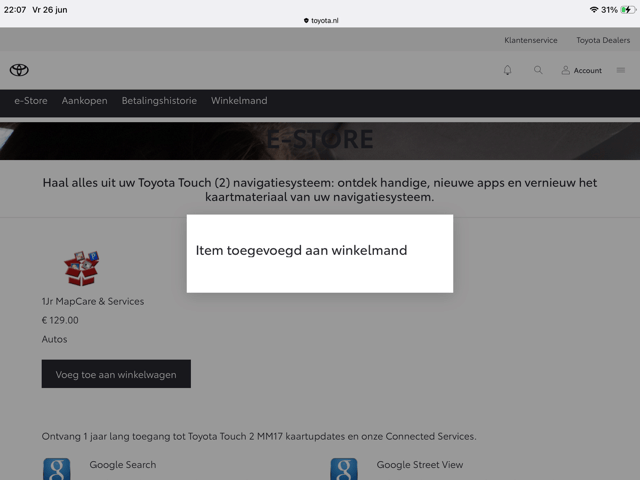640x480 pixels.
Task: Open the e-Store tab
Action: [x=31, y=101]
